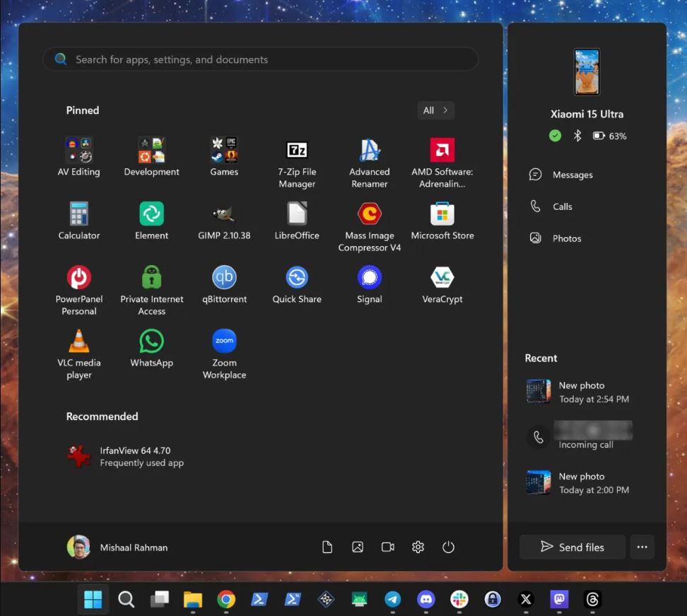The image size is (687, 616).
Task: Open WhatsApp from pinned apps
Action: [151, 342]
